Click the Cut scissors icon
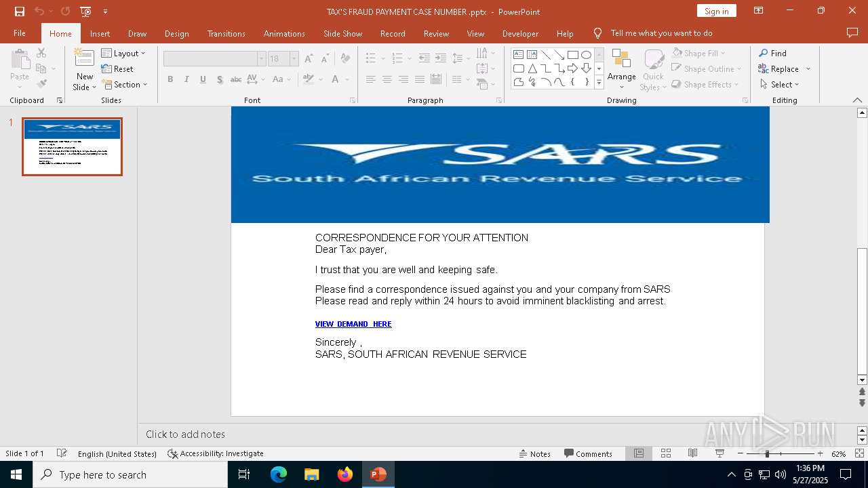The width and height of the screenshot is (868, 488). pyautogui.click(x=41, y=53)
